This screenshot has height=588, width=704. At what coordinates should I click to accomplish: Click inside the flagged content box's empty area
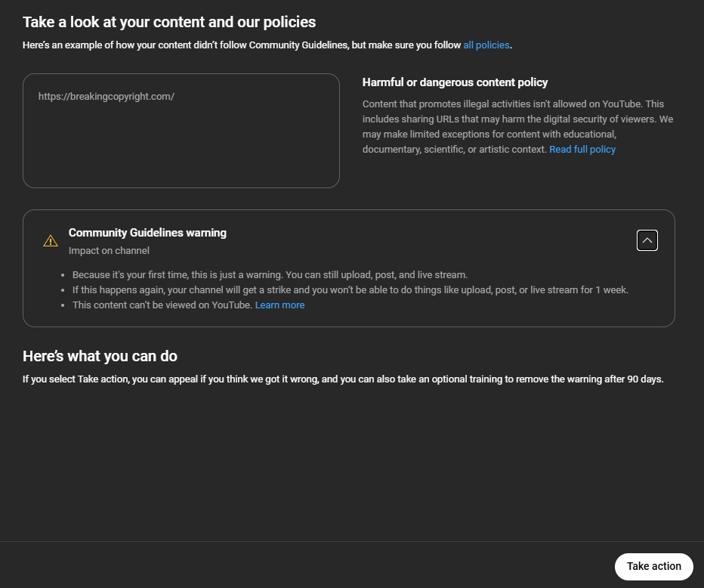point(181,147)
